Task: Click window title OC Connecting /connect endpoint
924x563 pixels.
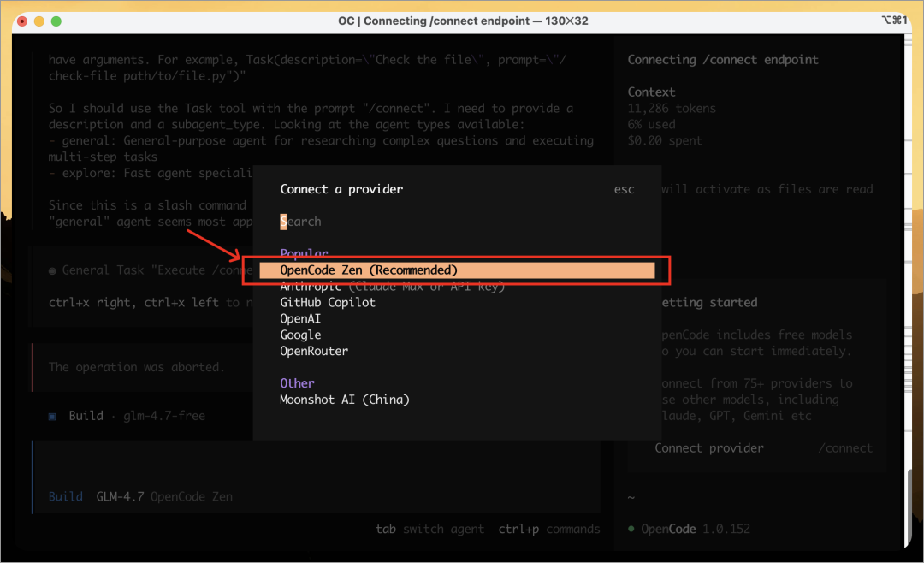Action: [x=463, y=21]
